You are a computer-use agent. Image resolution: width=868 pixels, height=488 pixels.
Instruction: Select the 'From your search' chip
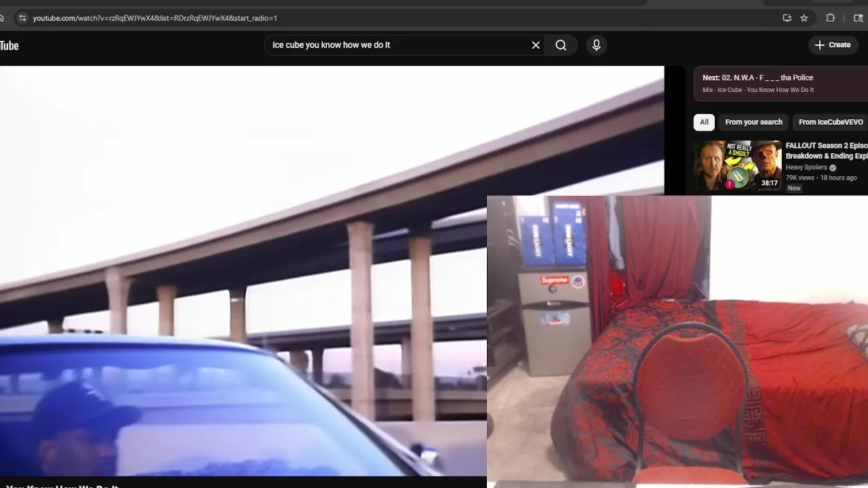click(x=753, y=122)
